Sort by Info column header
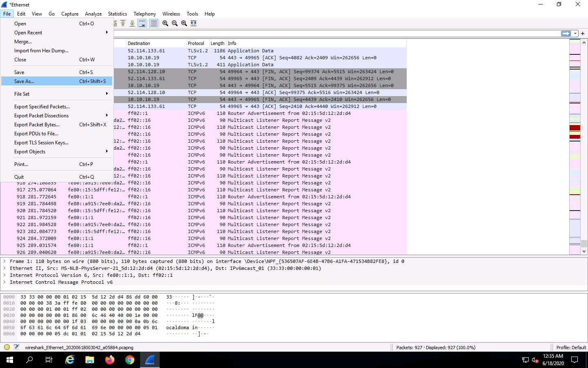This screenshot has width=588, height=368. tap(316, 43)
